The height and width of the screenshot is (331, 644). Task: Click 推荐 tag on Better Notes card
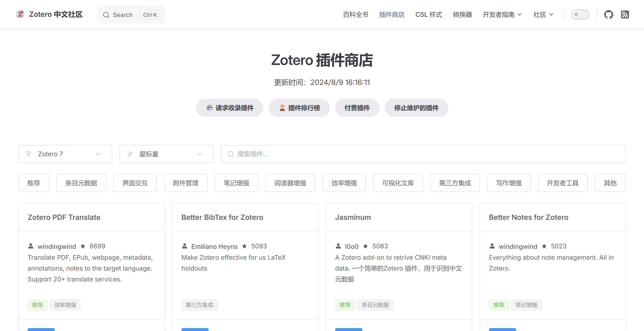499,305
